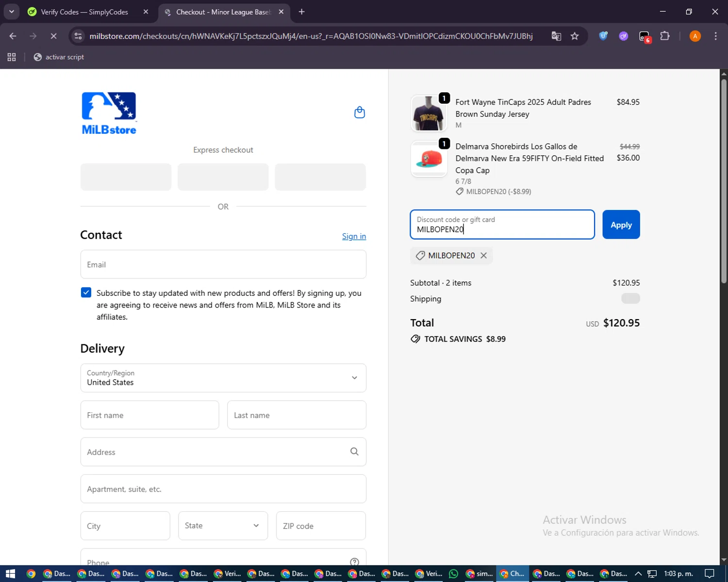
Task: Close the Checkout - Minor League Baseball tab
Action: 281,12
